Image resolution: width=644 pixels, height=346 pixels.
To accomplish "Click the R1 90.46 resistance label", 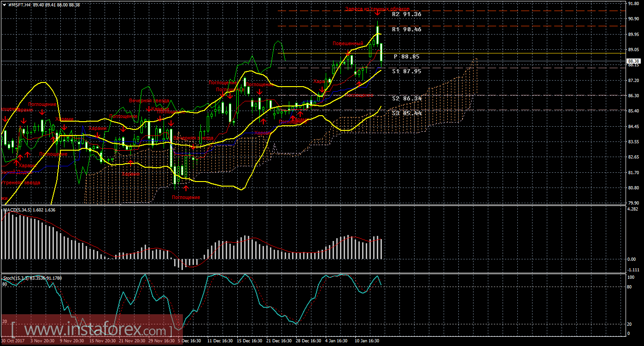I will pyautogui.click(x=407, y=29).
